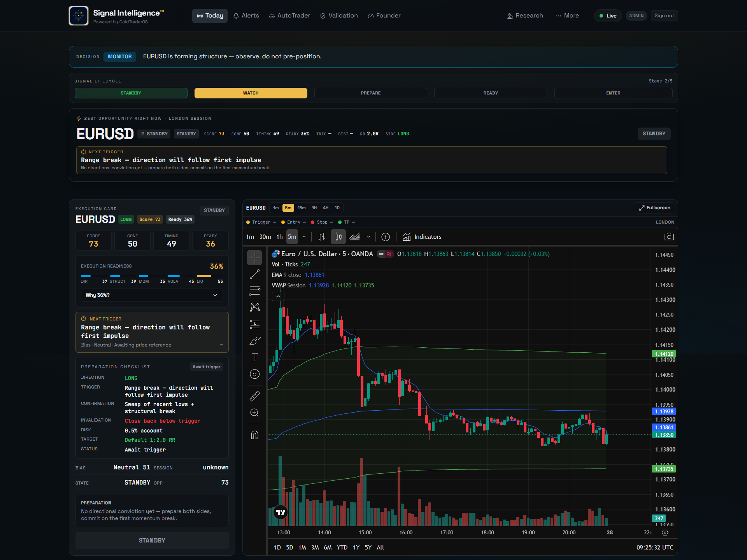Screen dimensions: 747x560
Task: Switch chart style to bars
Action: pyautogui.click(x=322, y=237)
